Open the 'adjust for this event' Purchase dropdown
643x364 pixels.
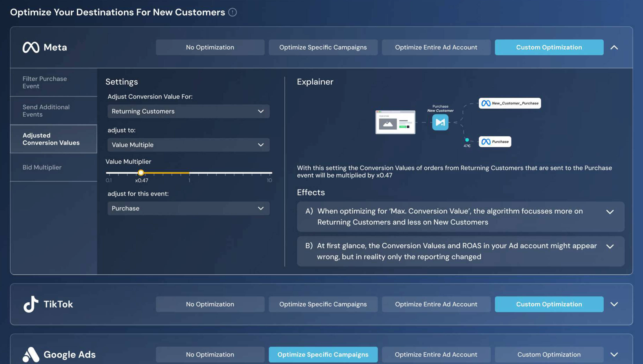click(x=188, y=208)
